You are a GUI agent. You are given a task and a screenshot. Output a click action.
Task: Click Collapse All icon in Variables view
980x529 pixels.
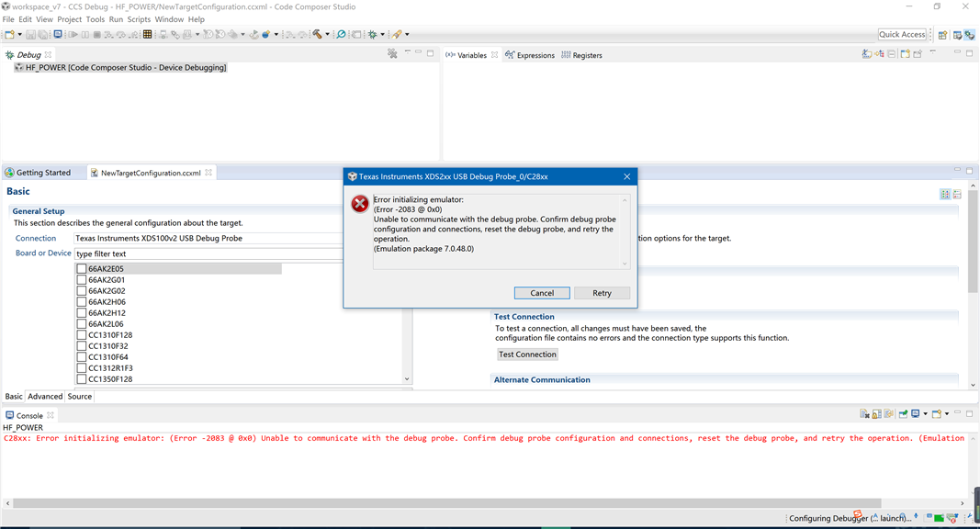(892, 54)
